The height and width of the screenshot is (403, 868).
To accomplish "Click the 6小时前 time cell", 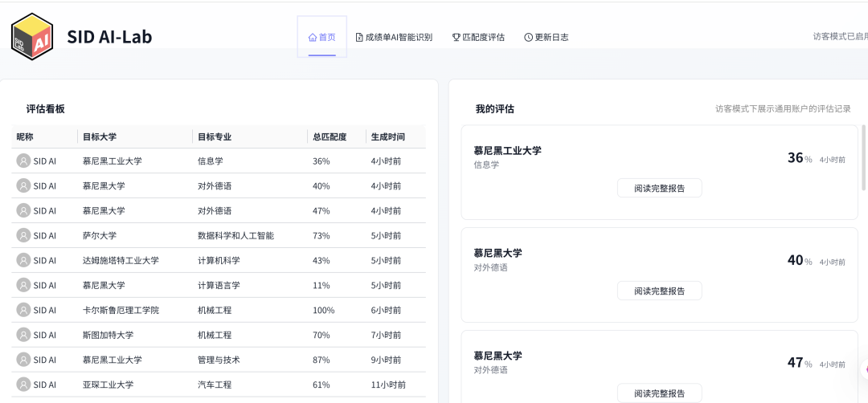I will click(387, 310).
